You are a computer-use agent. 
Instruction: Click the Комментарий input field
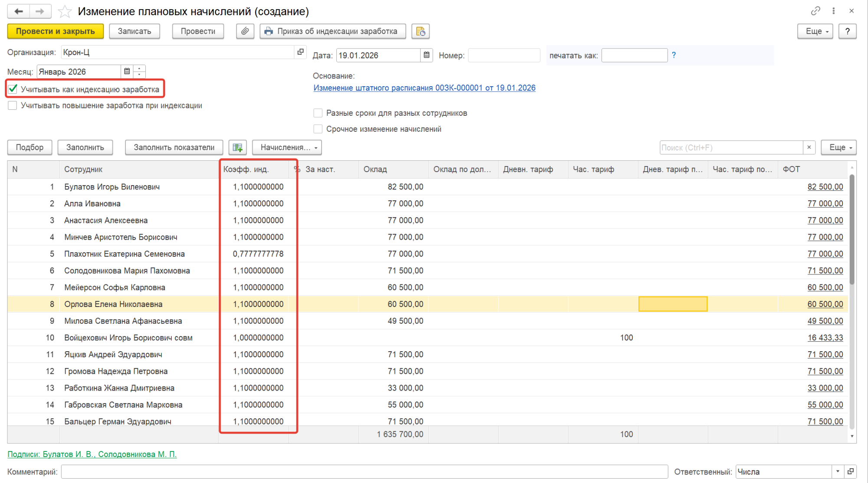[x=364, y=472]
